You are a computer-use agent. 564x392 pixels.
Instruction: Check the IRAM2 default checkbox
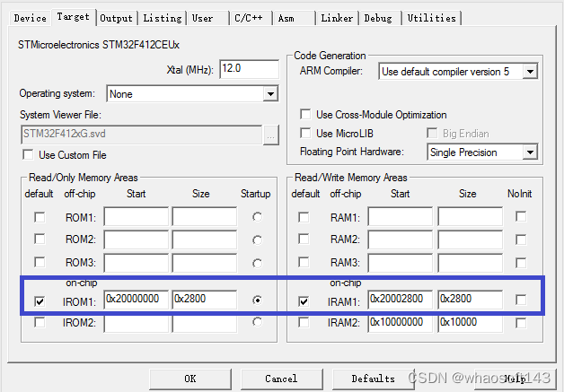(x=304, y=322)
